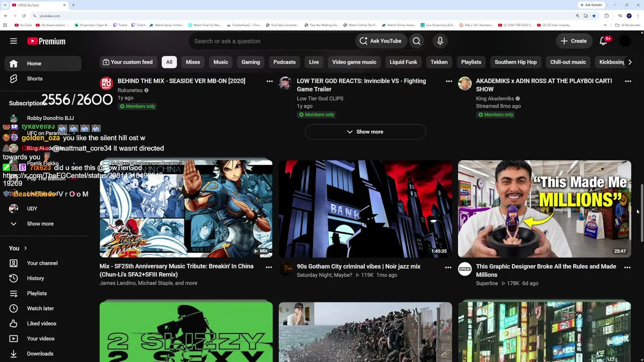Bookmark this page with the star icon

tap(594, 16)
